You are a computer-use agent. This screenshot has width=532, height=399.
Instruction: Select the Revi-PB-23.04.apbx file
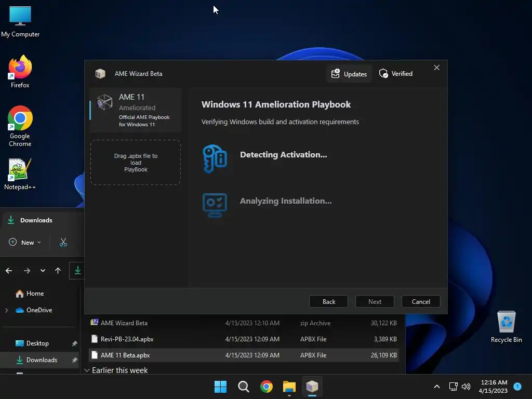[x=244, y=339]
